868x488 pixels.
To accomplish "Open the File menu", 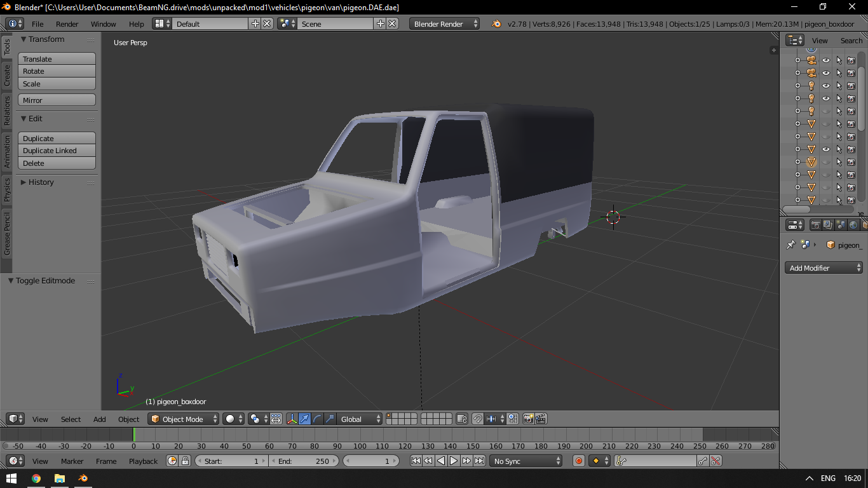I will click(x=37, y=24).
